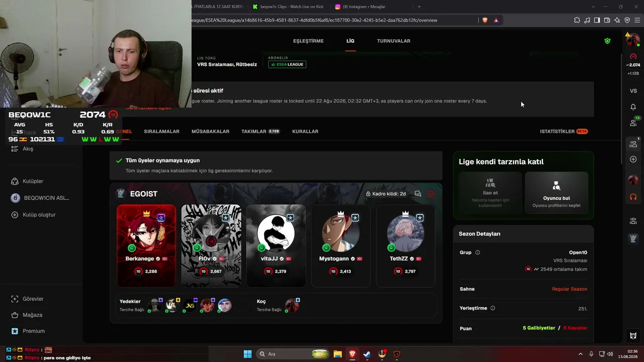Open the browser tab search dropdown
Viewport: 644px width, 362px height.
click(593, 7)
